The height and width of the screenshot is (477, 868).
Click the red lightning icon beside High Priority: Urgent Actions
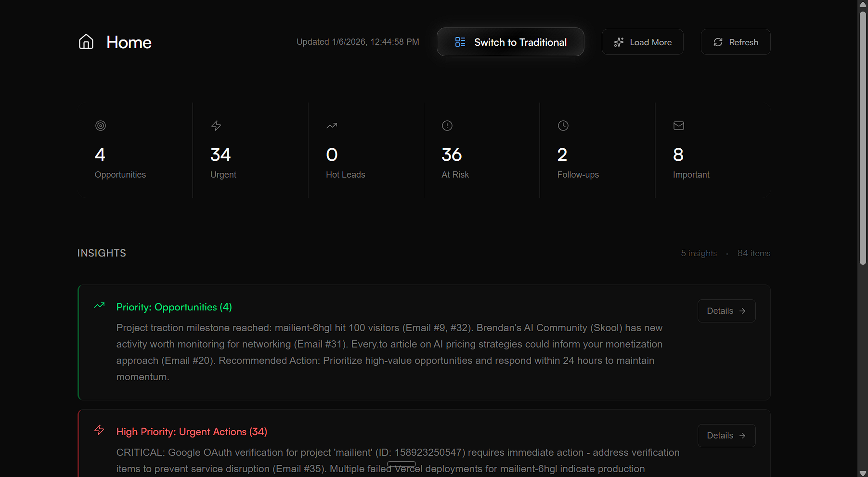(x=99, y=430)
